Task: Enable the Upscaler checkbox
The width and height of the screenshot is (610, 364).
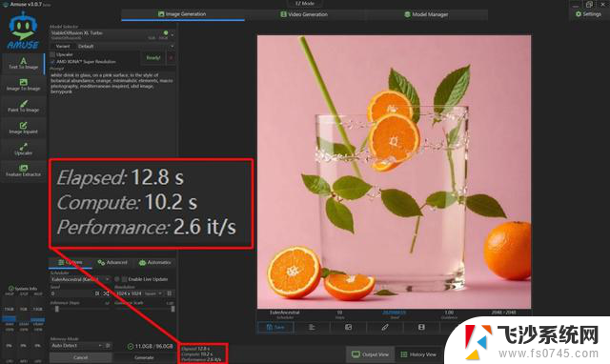Action: pos(52,55)
